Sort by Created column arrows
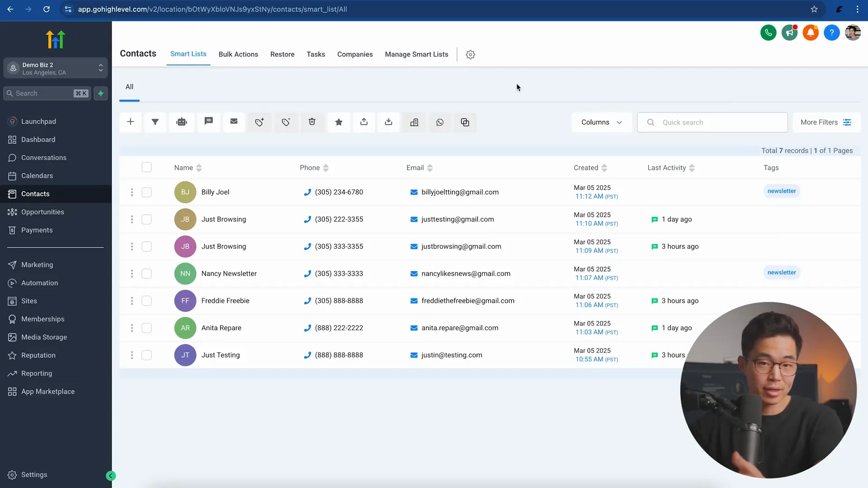Image resolution: width=868 pixels, height=488 pixels. 604,168
